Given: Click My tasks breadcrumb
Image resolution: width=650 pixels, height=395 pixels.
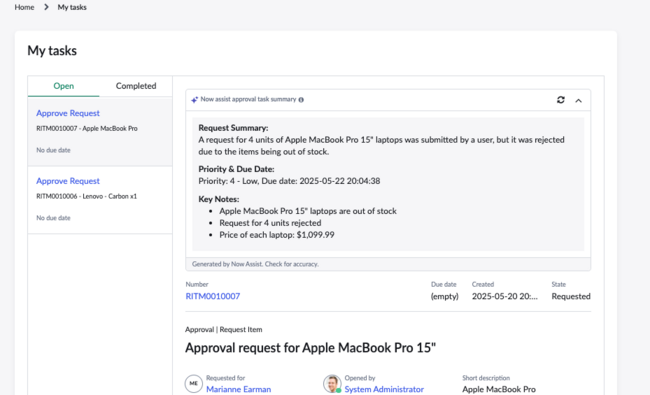Looking at the screenshot, I should pyautogui.click(x=72, y=7).
